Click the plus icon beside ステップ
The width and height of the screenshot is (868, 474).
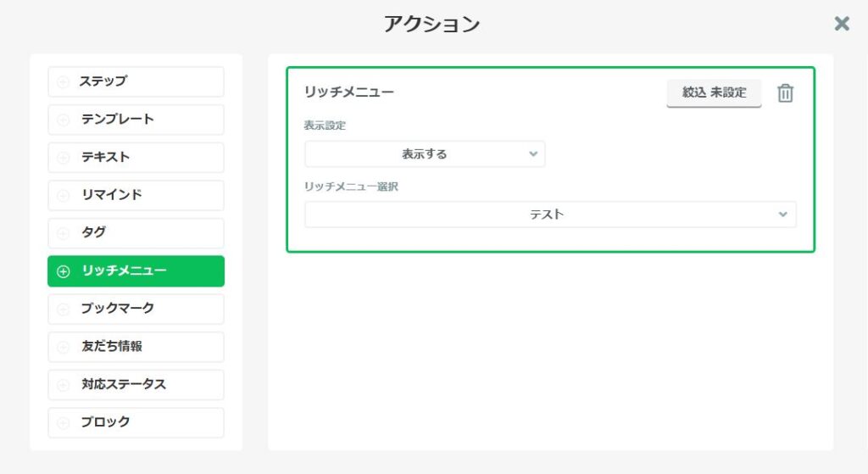(x=64, y=82)
